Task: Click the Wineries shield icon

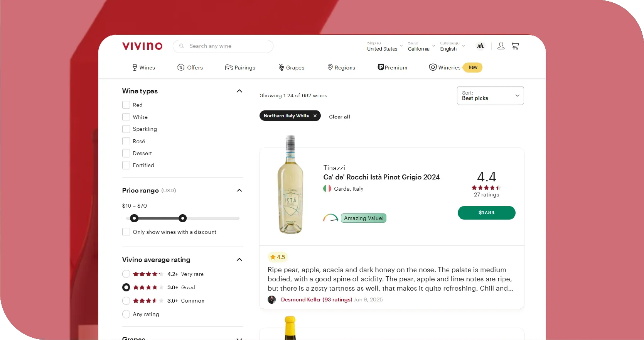Action: click(433, 67)
